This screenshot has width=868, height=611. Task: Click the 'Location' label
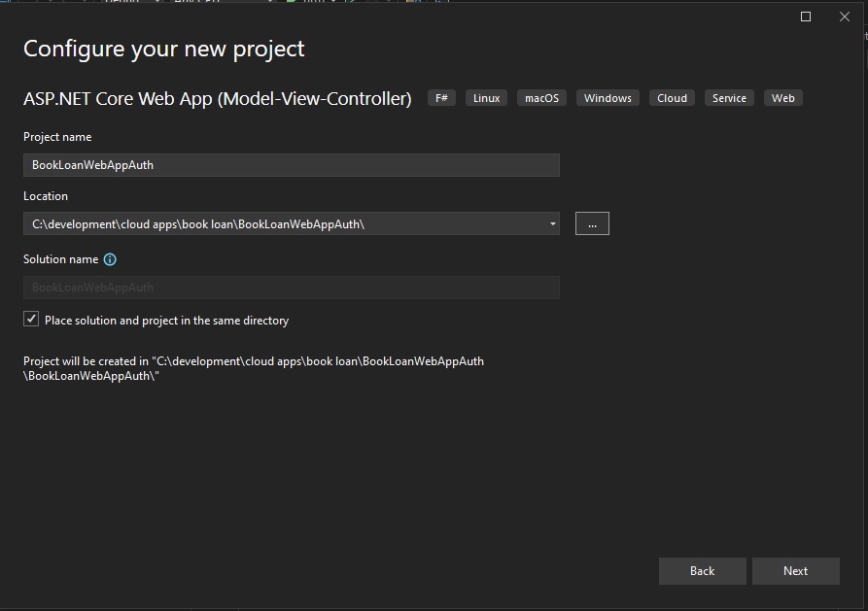click(x=46, y=196)
